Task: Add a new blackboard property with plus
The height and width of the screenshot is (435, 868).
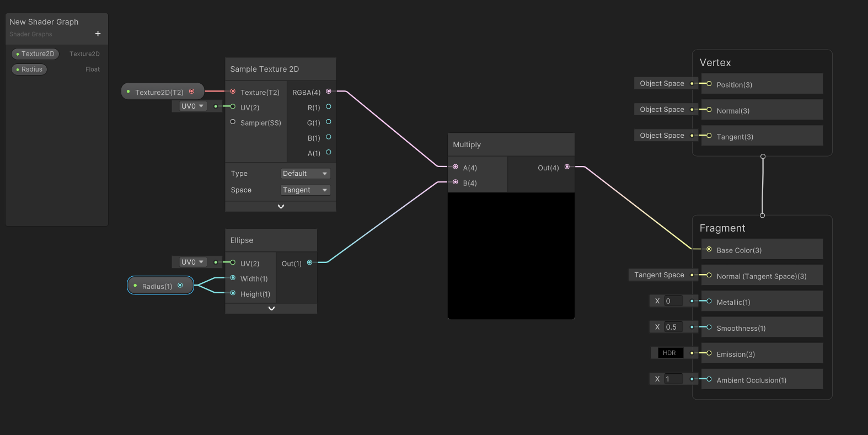Action: 98,34
